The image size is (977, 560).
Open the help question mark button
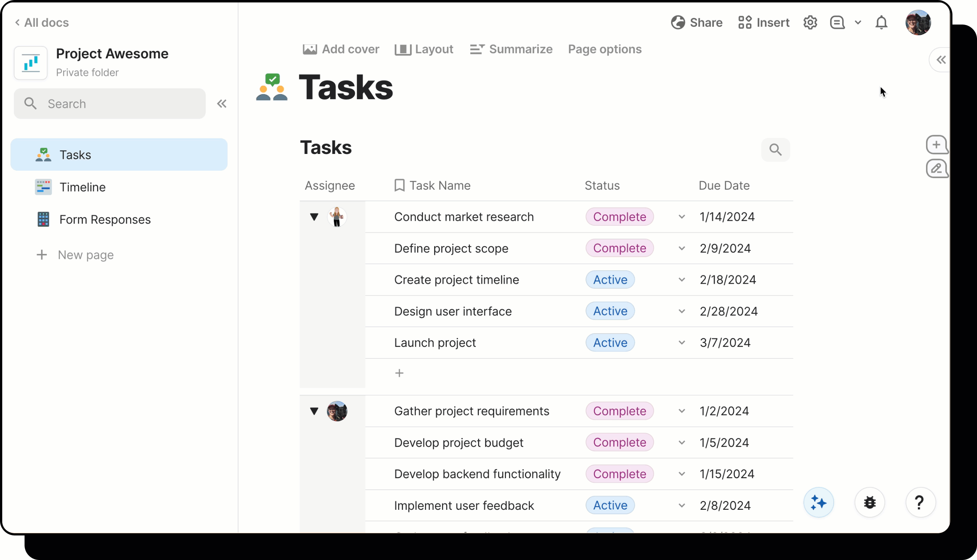[x=920, y=502]
